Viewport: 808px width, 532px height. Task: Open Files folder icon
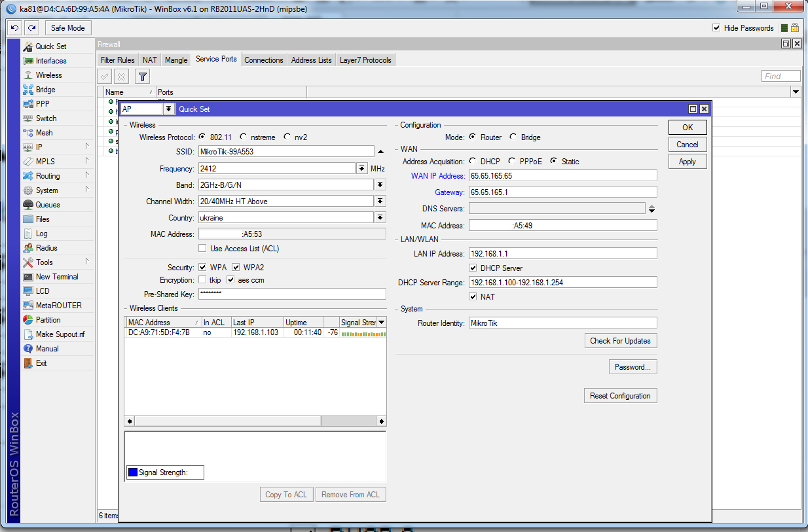[28, 219]
